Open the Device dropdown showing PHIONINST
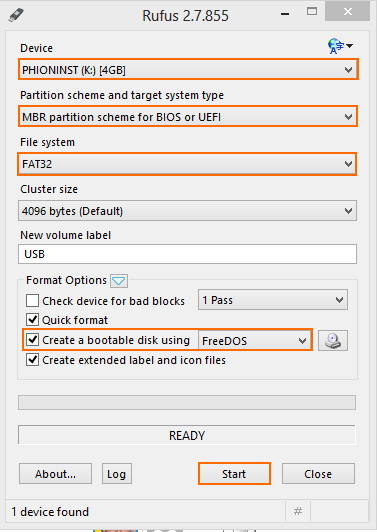 click(x=188, y=70)
